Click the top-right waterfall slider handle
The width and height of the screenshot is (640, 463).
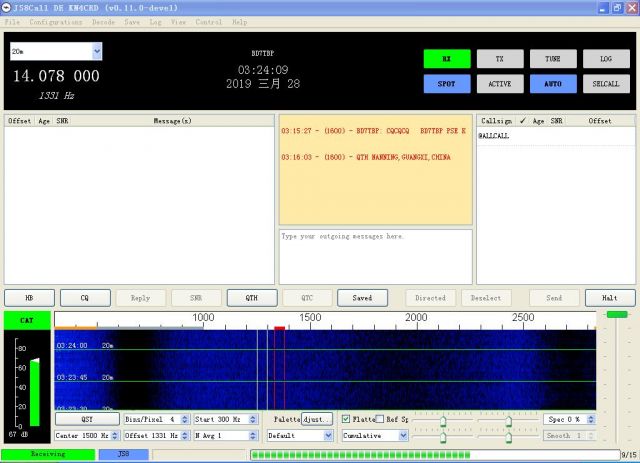pos(508,421)
